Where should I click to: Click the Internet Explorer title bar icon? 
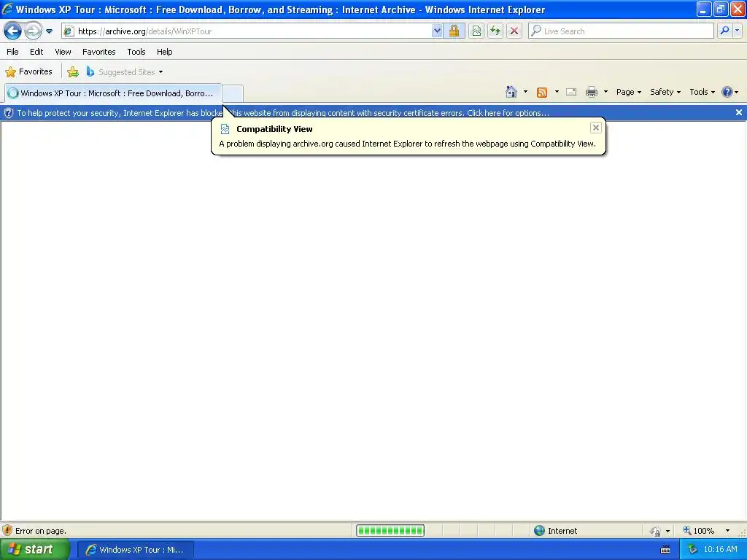click(x=7, y=9)
